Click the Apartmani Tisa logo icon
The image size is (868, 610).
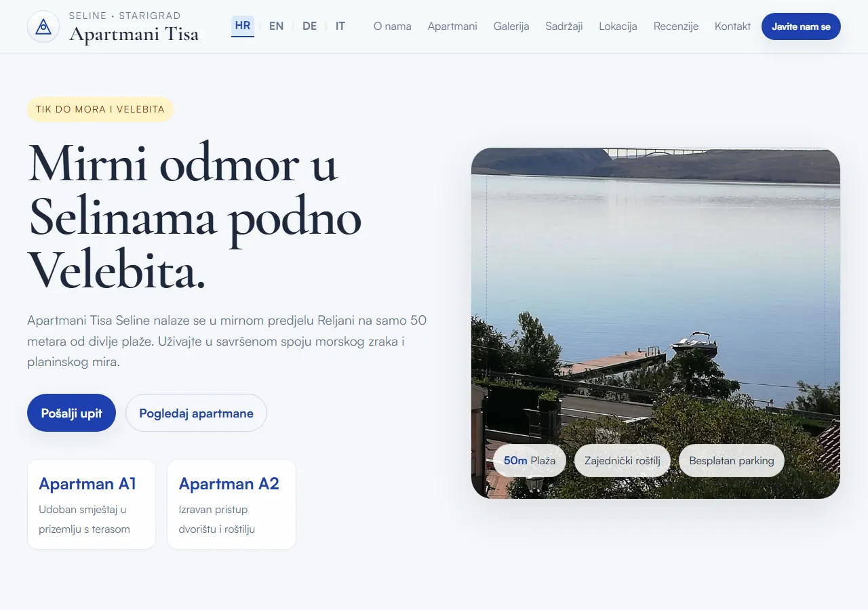click(x=43, y=26)
